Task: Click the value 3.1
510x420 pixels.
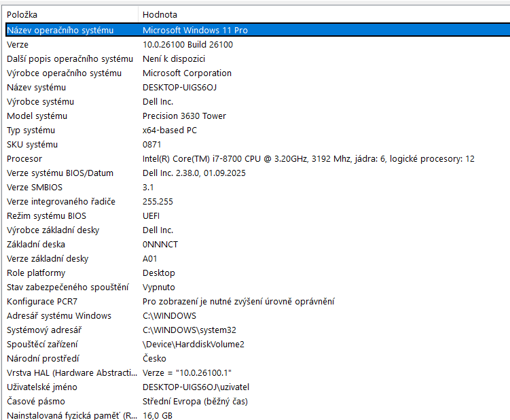Action: (148, 188)
